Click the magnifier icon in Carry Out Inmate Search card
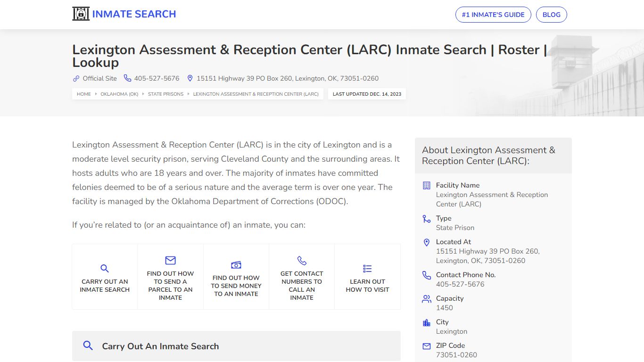The image size is (644, 362). 105,269
